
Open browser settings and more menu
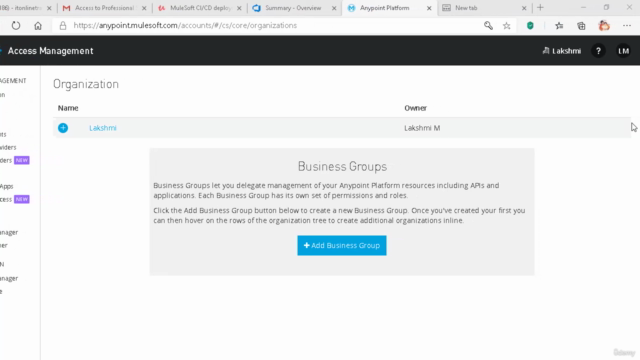(x=627, y=26)
